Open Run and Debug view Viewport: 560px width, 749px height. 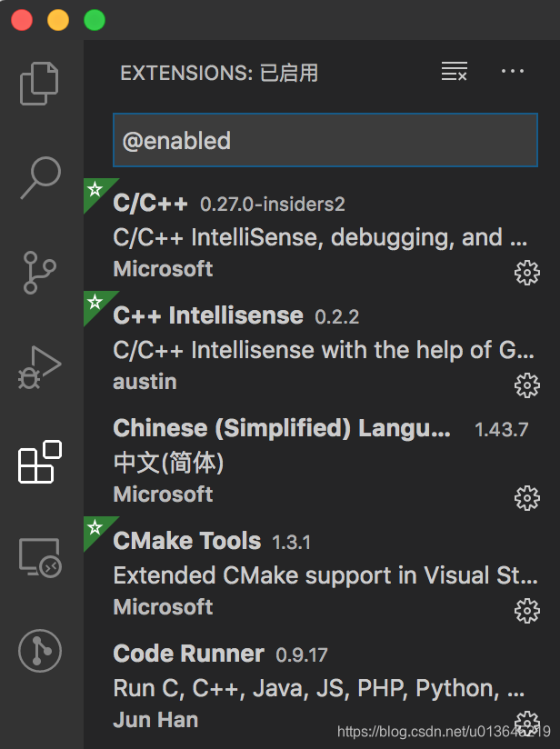40,368
